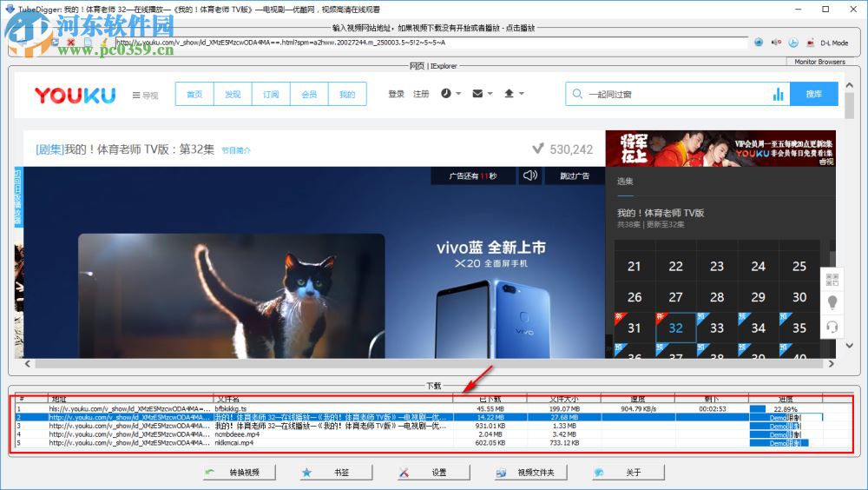Open the Youku messages envelope icon
The image size is (868, 490).
tap(477, 94)
